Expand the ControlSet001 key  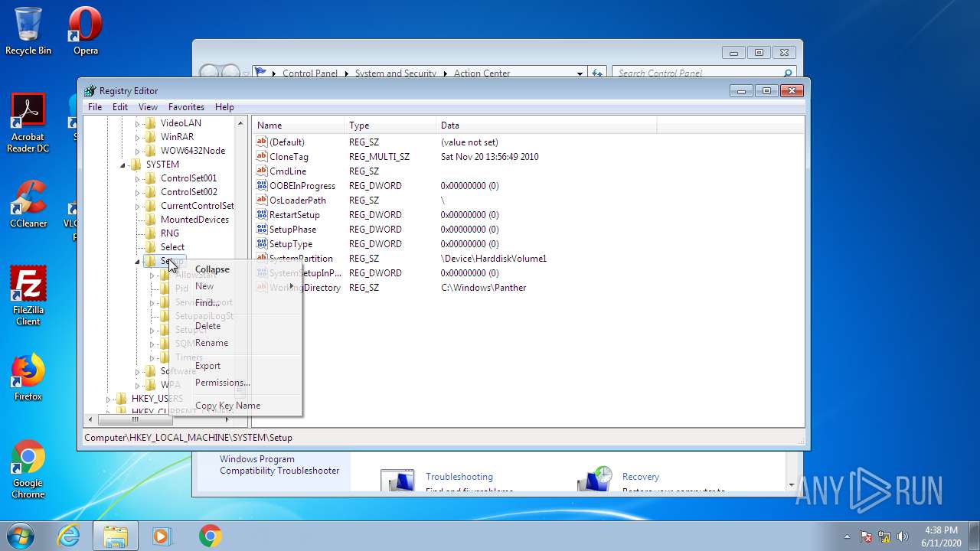(138, 178)
